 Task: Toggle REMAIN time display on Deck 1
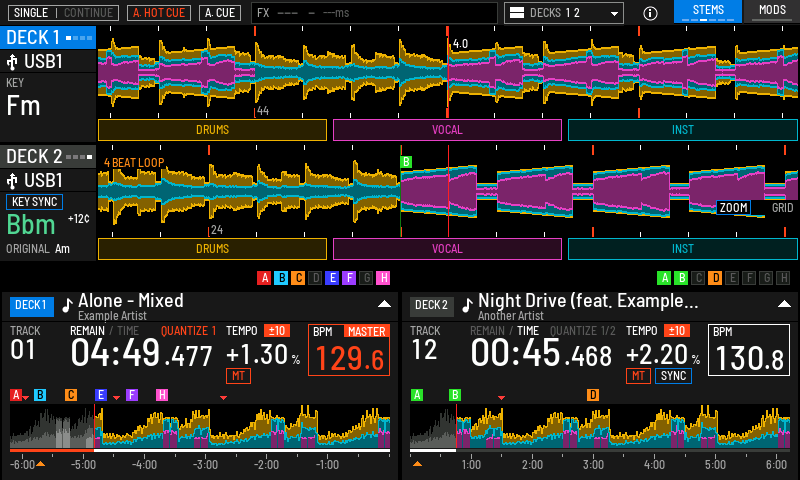click(x=87, y=331)
